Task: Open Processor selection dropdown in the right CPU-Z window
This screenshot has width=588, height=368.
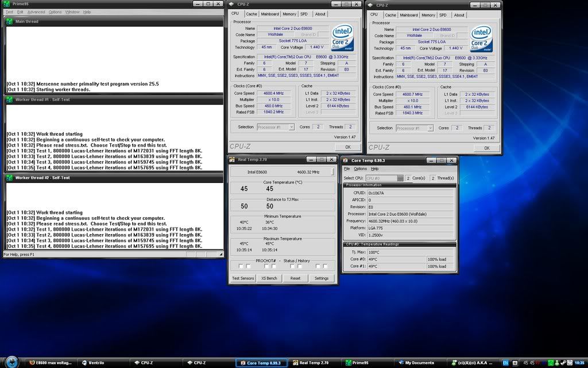Action: pos(414,128)
